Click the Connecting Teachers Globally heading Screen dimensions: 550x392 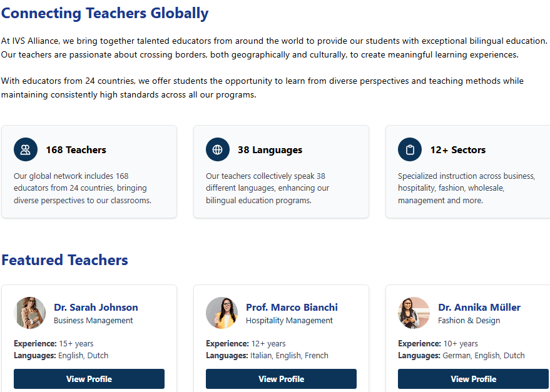[105, 13]
